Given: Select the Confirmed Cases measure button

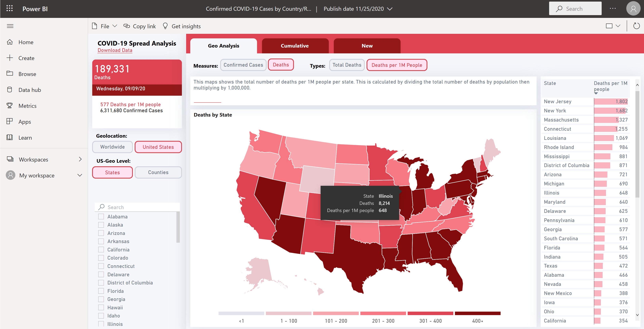Looking at the screenshot, I should point(243,65).
